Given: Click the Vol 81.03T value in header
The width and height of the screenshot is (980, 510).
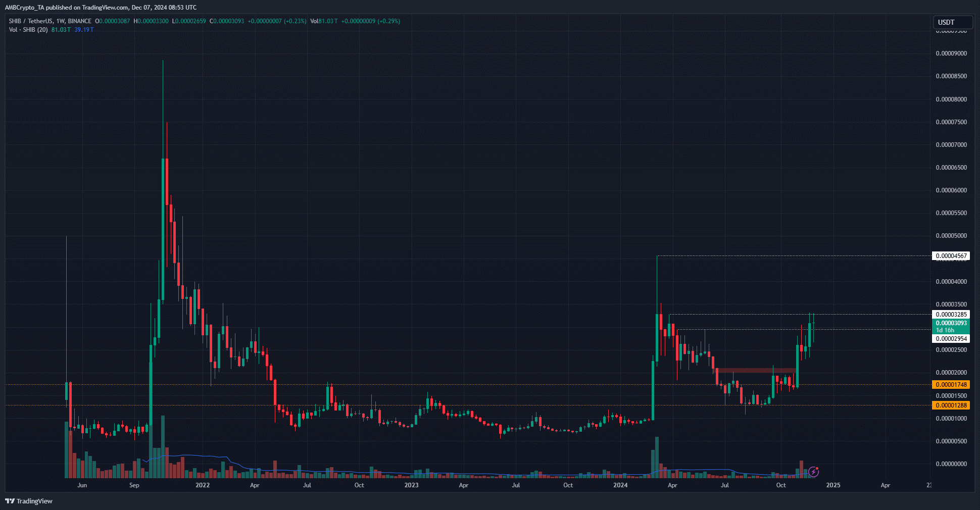Looking at the screenshot, I should 324,21.
